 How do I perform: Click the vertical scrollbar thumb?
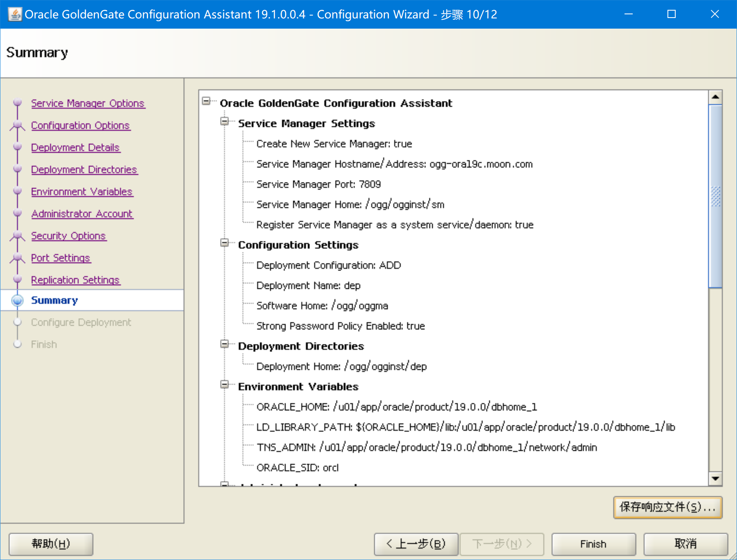coord(715,196)
